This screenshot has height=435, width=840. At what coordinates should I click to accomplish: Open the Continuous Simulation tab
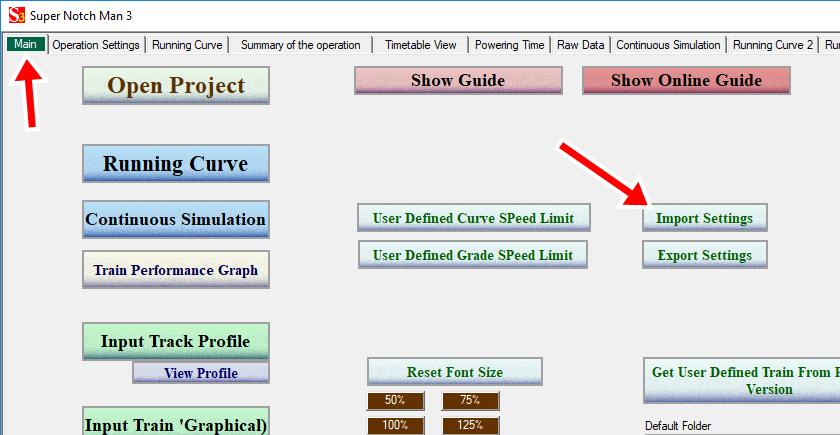pos(668,45)
